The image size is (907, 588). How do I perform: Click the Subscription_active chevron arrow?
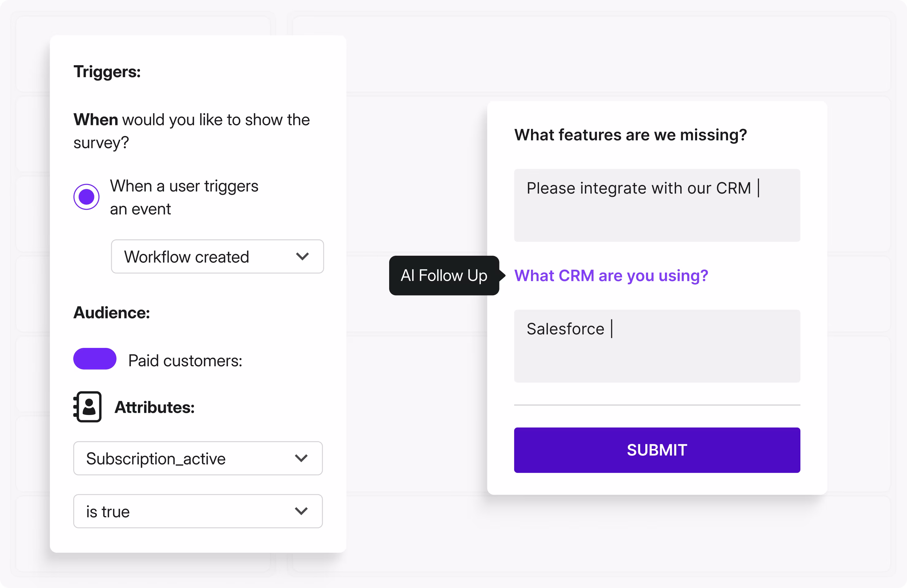(301, 458)
